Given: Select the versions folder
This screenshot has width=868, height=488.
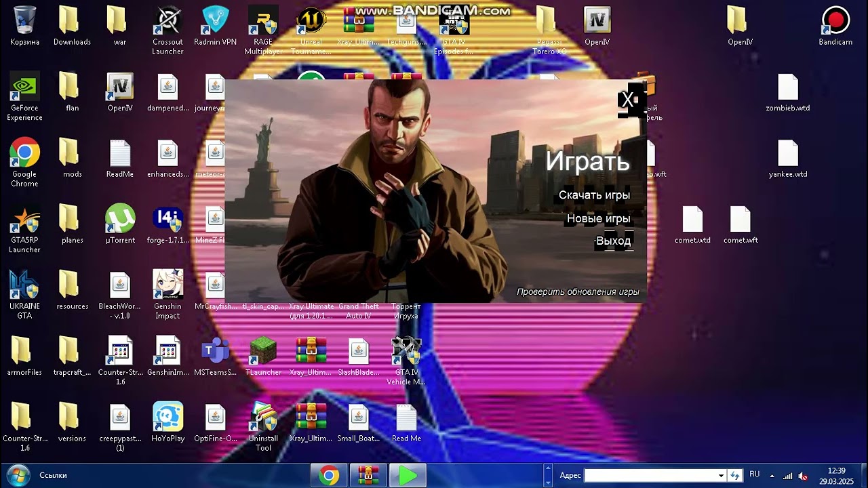Looking at the screenshot, I should [73, 423].
